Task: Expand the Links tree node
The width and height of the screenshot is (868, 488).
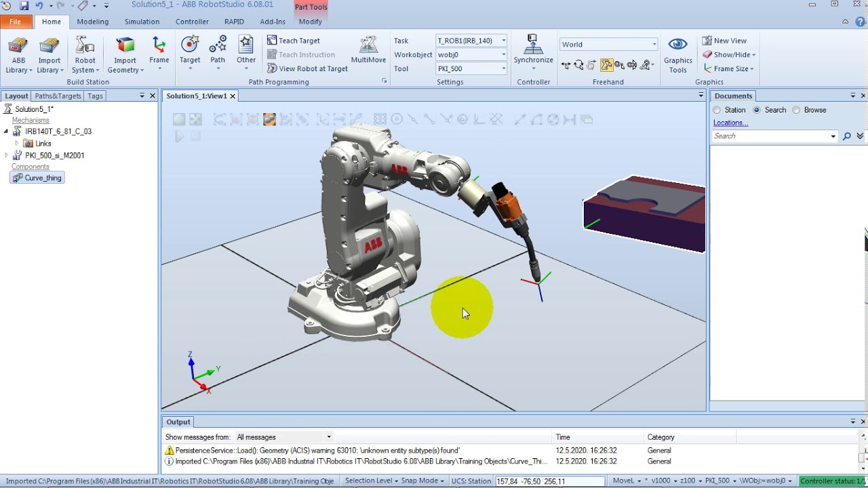Action: pos(17,144)
